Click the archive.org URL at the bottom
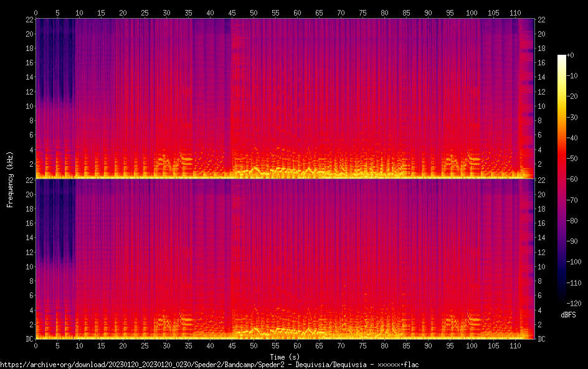Viewport: 588px width, 369px height. pos(209,365)
